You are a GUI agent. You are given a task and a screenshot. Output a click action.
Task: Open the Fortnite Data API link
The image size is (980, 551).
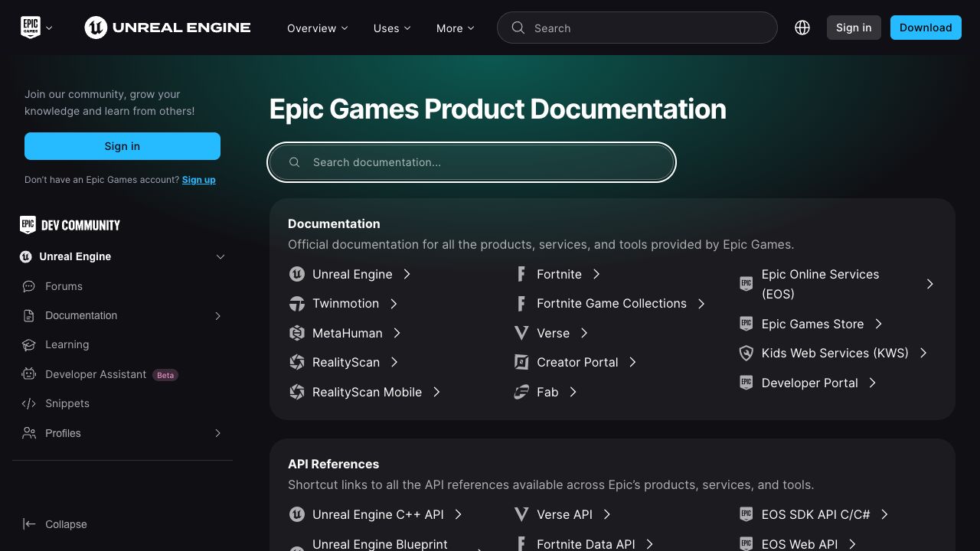[x=586, y=544]
